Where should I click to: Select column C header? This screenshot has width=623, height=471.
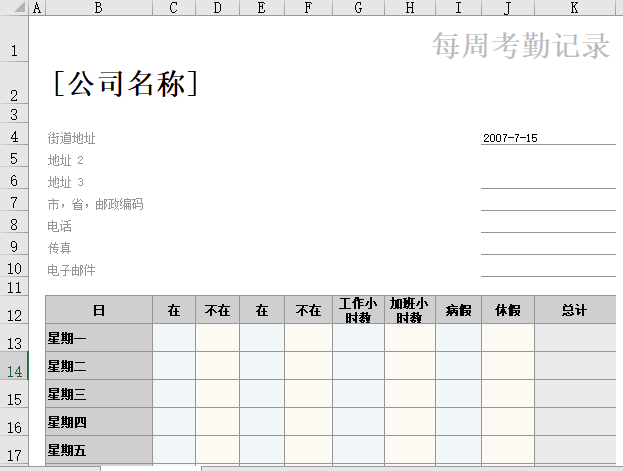click(x=174, y=8)
